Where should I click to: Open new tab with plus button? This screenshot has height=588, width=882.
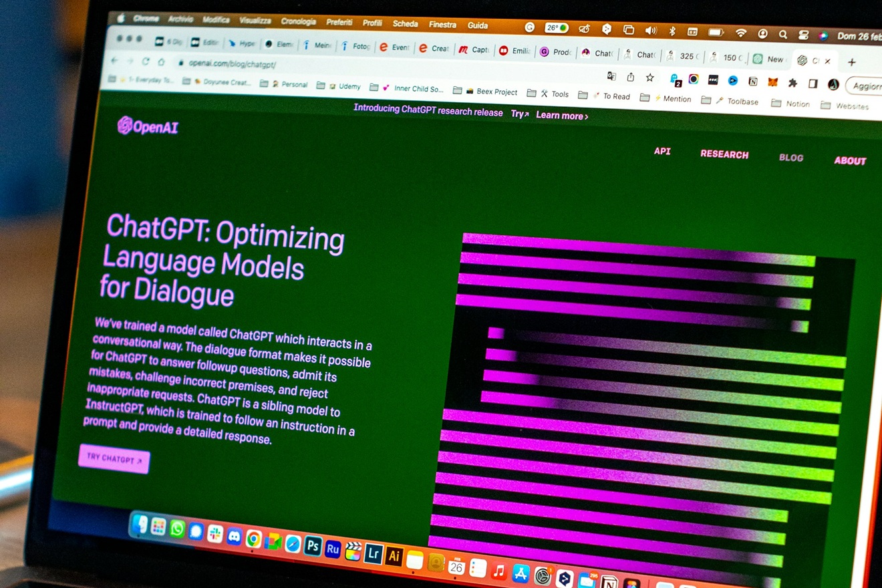coord(851,62)
